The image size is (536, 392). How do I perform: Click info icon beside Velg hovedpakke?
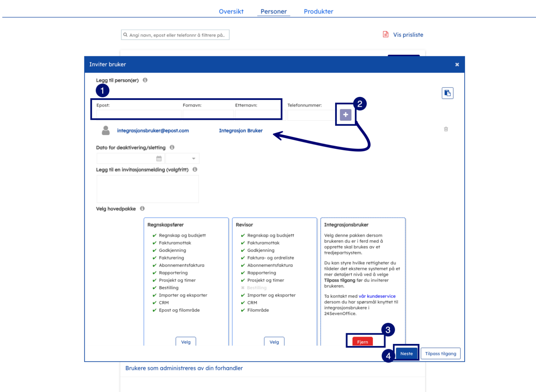pos(142,209)
